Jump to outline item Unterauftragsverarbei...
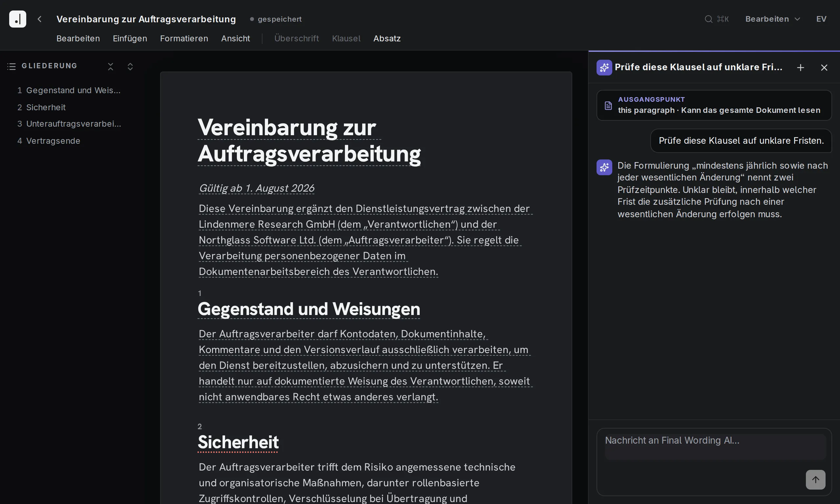The height and width of the screenshot is (504, 840). (x=69, y=124)
